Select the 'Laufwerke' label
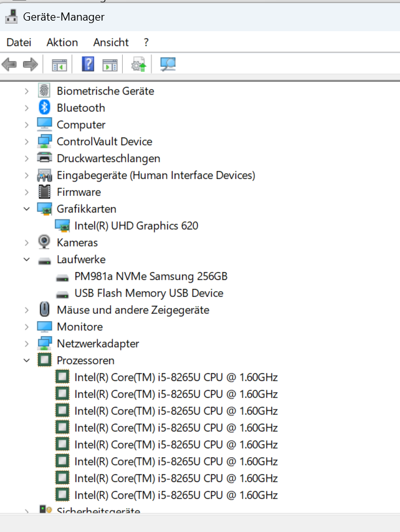This screenshot has width=400, height=532. pyautogui.click(x=81, y=259)
